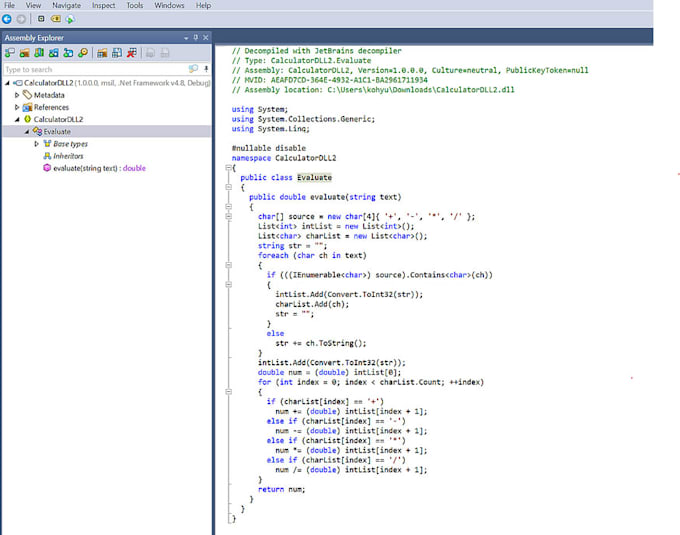Click the Open from NuGet icon
680x535 pixels.
pyautogui.click(x=54, y=53)
